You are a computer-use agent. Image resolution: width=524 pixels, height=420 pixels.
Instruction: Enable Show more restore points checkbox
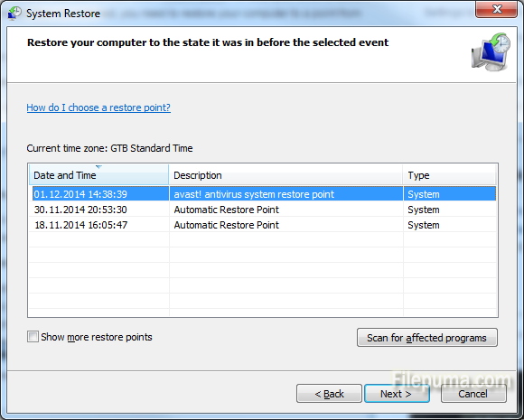(x=33, y=337)
